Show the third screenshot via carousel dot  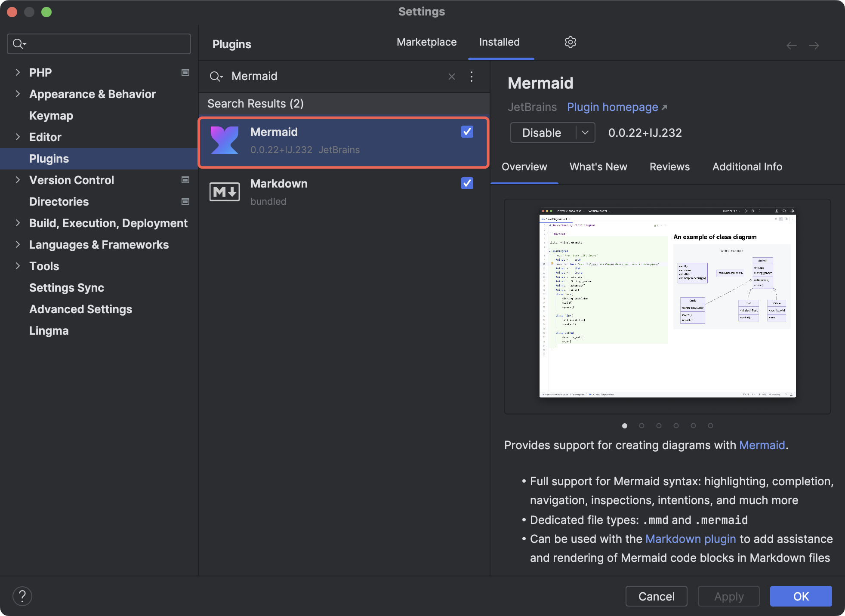pyautogui.click(x=659, y=426)
